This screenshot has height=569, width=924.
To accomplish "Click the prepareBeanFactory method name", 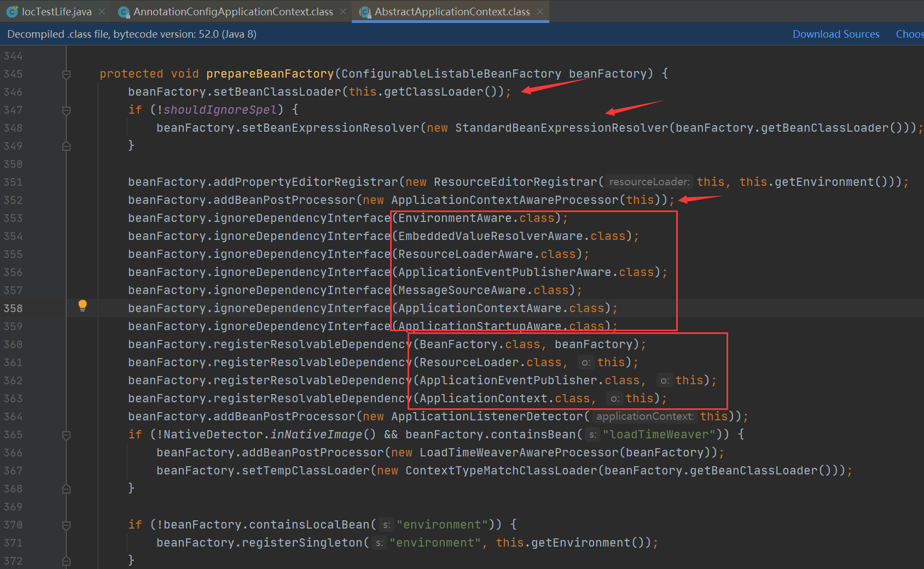I will tap(270, 74).
